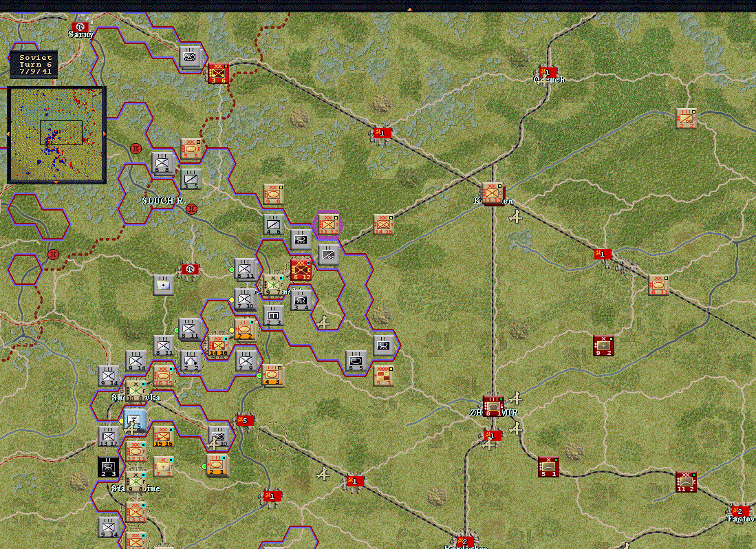Select orange Soviet 14-16 rifle division

pyautogui.click(x=218, y=345)
